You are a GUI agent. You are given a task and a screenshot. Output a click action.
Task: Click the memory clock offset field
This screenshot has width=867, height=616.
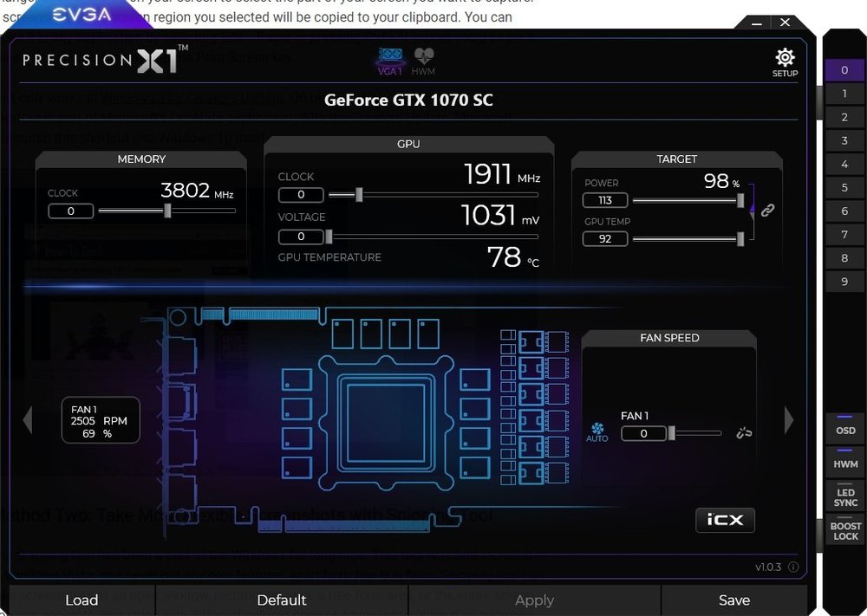(x=71, y=211)
